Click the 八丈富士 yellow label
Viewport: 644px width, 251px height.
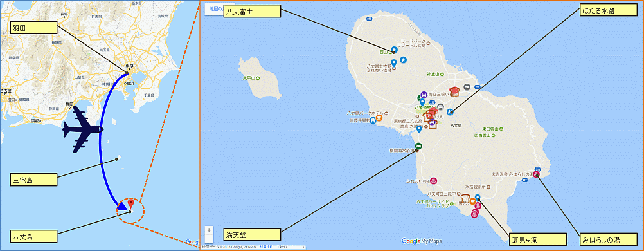252,11
